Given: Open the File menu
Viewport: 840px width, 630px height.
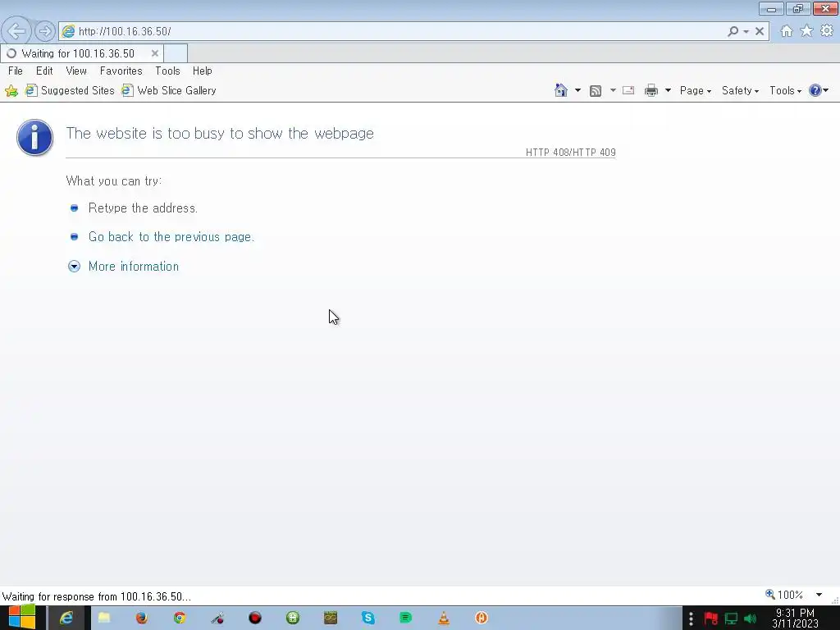Looking at the screenshot, I should 16,71.
